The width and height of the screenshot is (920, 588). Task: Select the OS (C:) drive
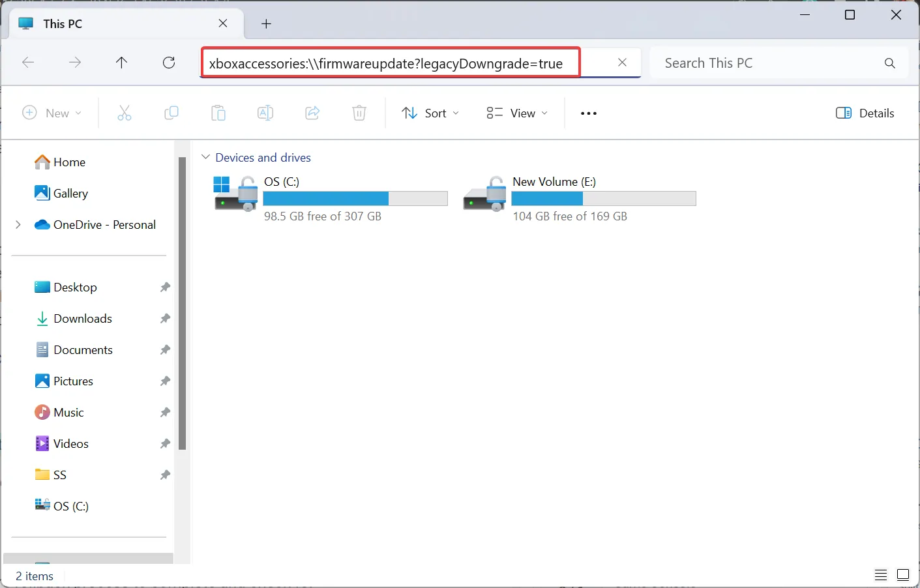331,199
